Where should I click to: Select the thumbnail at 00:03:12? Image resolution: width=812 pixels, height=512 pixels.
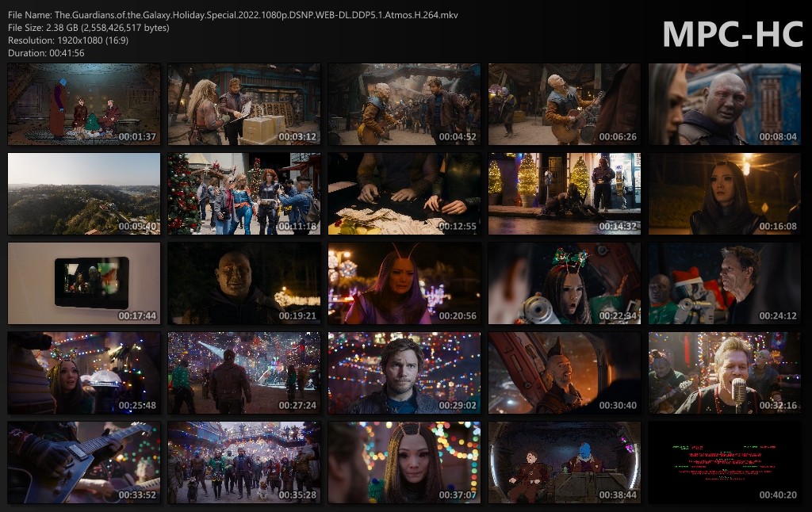coord(244,104)
